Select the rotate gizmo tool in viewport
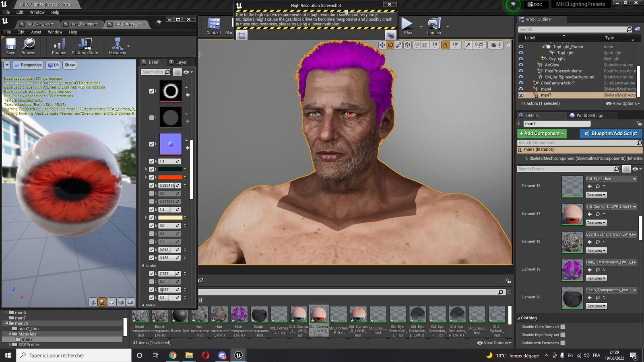 (390, 45)
